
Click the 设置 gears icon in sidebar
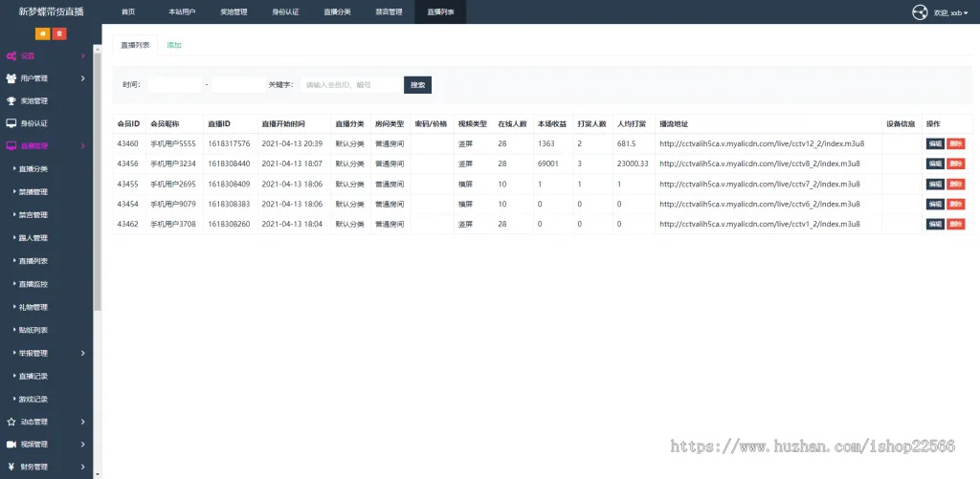point(11,56)
